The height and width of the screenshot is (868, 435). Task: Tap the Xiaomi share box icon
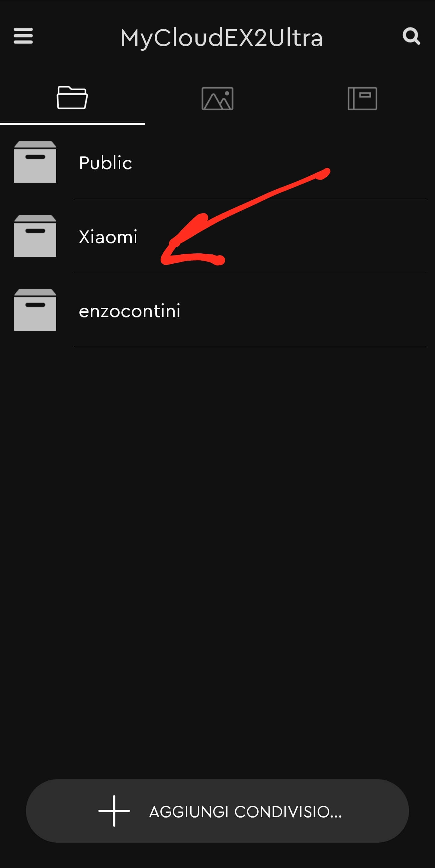(x=35, y=236)
